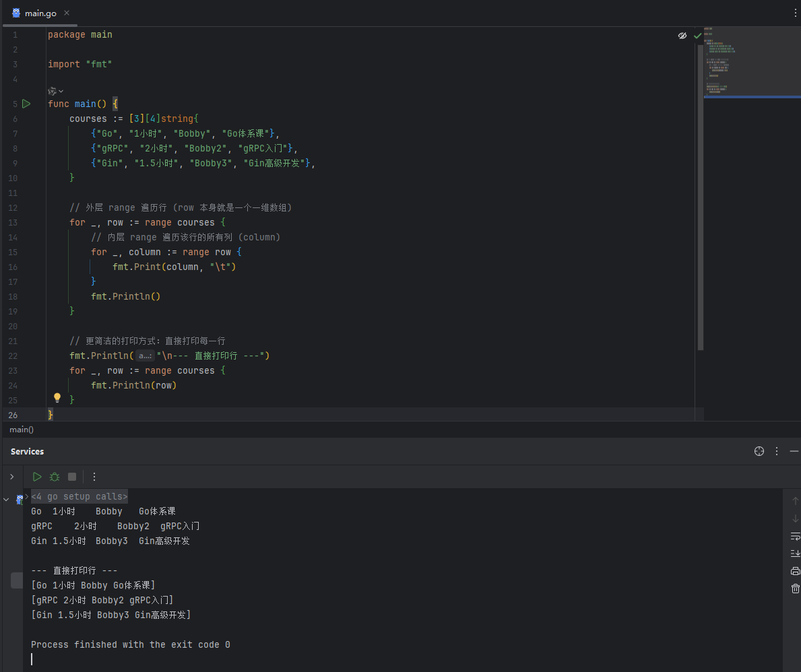Open inspection results green checkmark

click(697, 35)
